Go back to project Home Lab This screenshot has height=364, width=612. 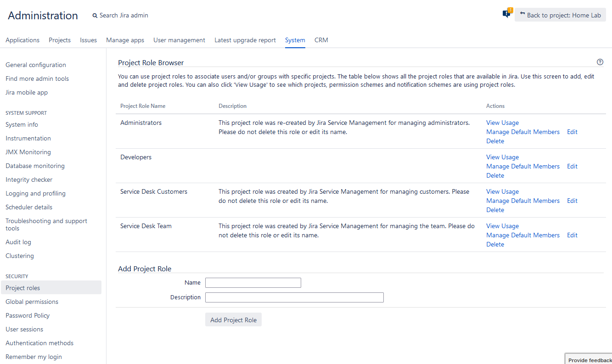pos(560,15)
